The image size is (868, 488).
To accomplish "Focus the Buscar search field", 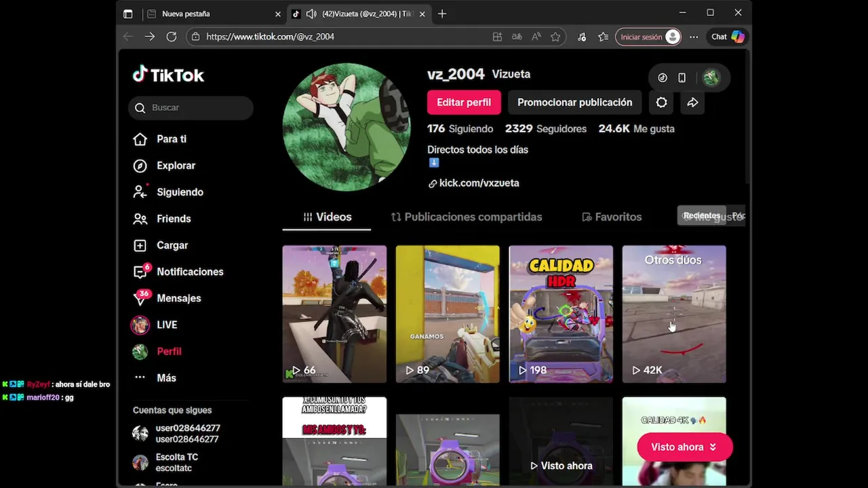I will coord(191,108).
